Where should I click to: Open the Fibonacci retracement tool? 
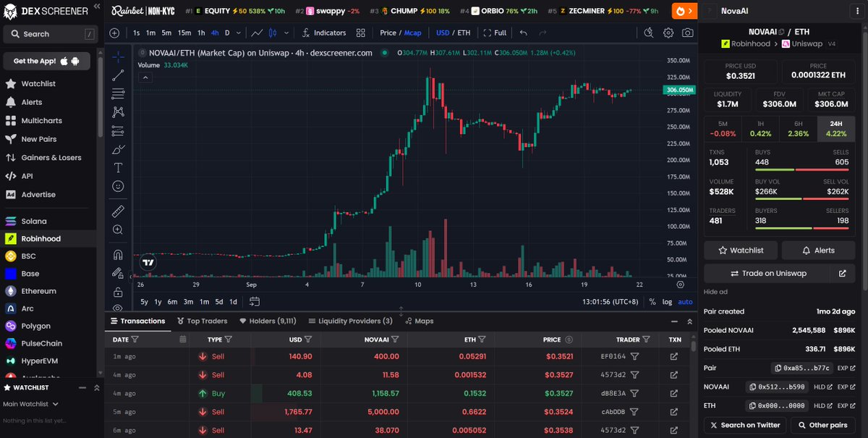118,93
